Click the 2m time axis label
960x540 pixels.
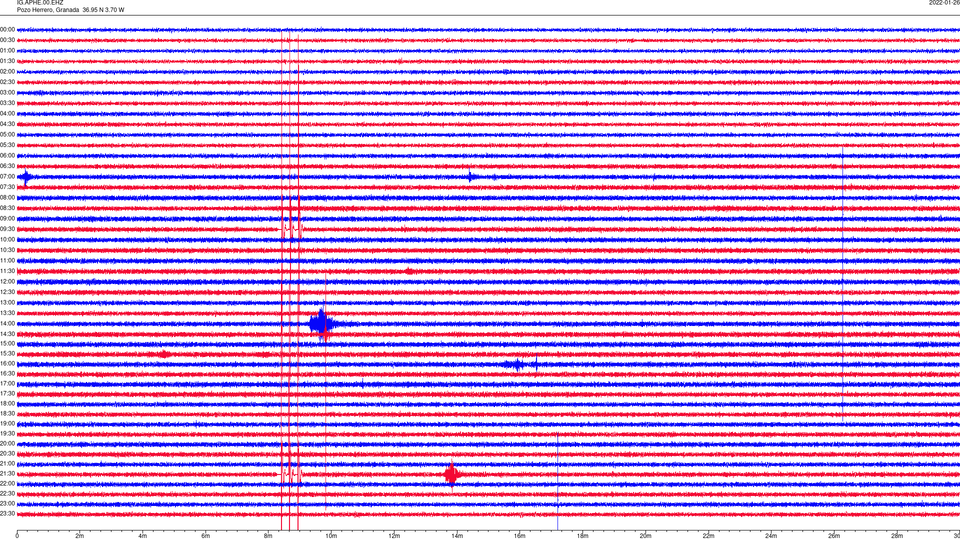(x=80, y=536)
